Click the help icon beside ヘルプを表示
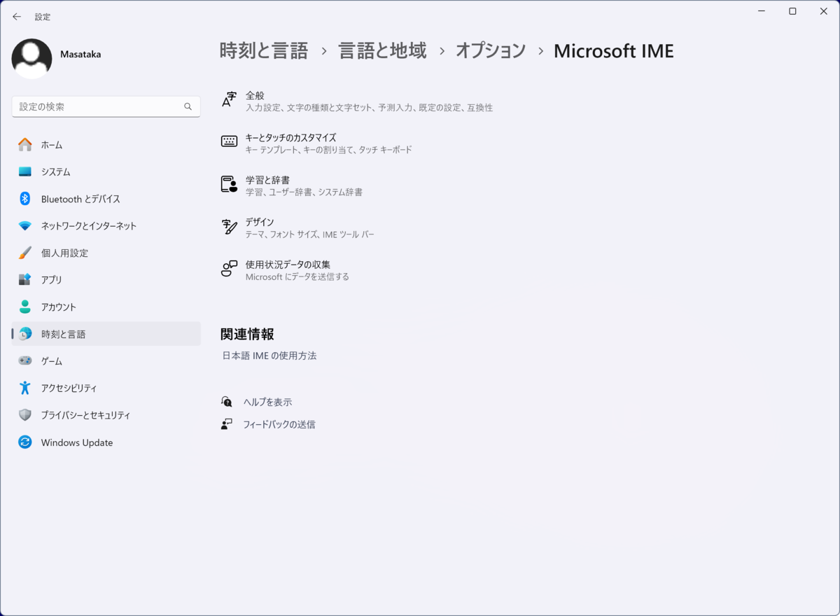Screen dimensions: 840x616 (227, 402)
